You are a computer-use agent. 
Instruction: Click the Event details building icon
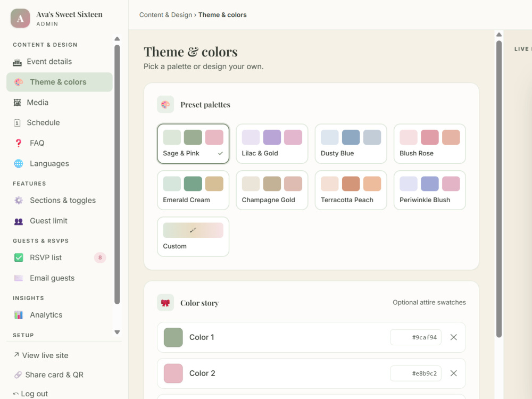(x=18, y=62)
